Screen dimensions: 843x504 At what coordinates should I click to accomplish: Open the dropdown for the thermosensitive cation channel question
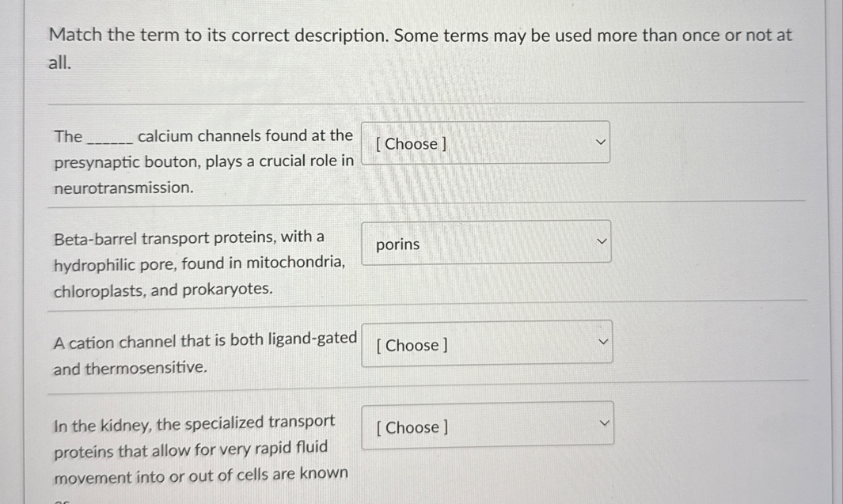[x=487, y=342]
